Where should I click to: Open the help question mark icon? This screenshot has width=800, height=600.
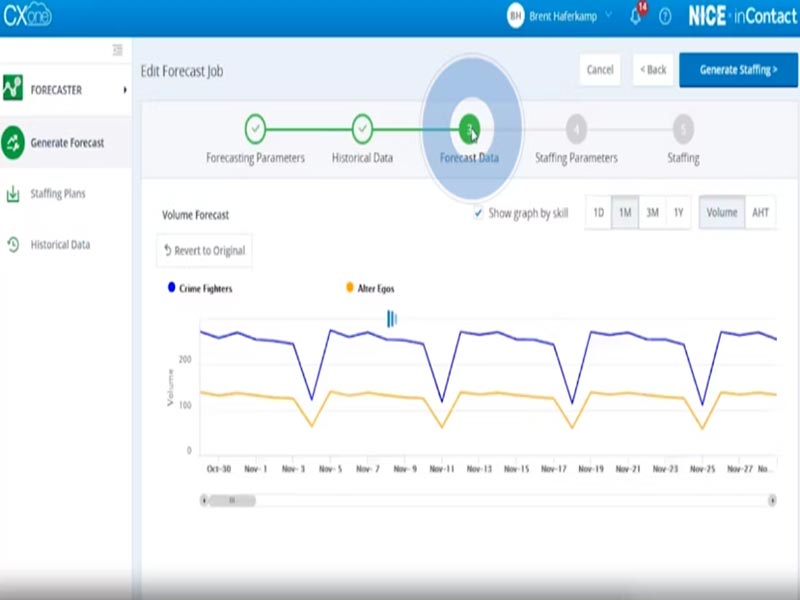click(x=665, y=17)
